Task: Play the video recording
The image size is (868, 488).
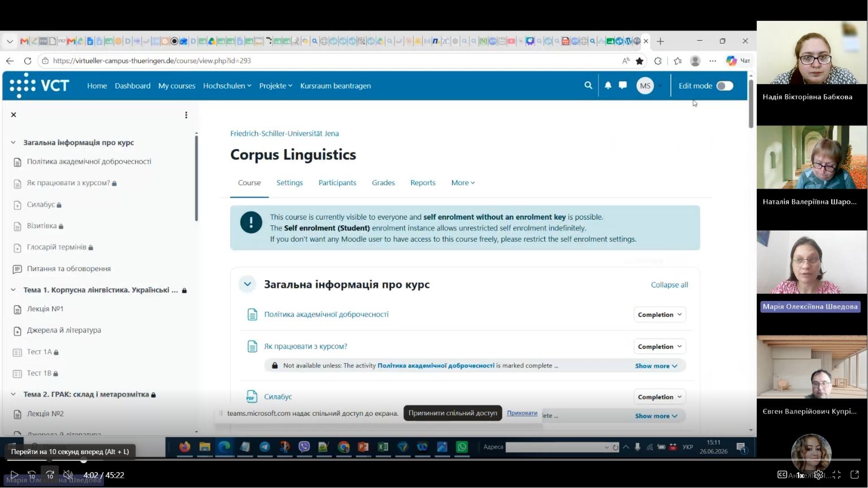Action: point(14,475)
